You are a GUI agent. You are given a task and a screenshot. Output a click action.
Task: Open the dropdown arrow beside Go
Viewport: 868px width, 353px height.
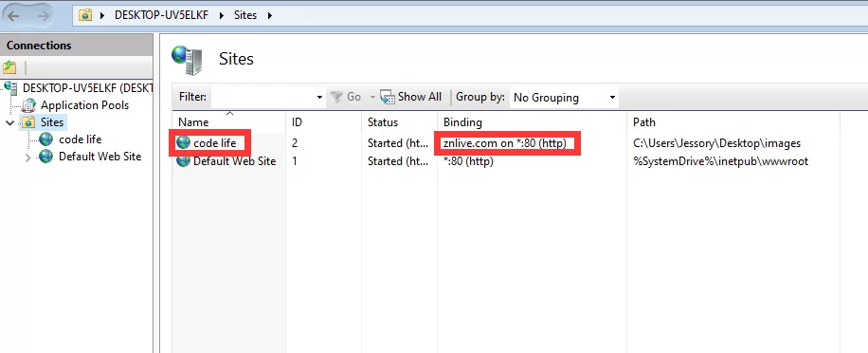[x=372, y=98]
